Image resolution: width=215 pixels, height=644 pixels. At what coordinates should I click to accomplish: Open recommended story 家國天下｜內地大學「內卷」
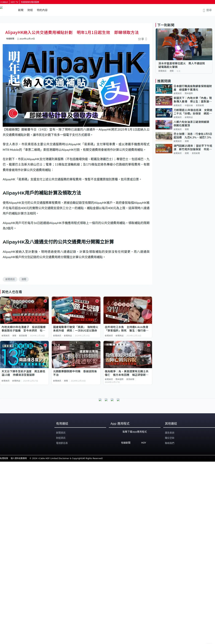[x=193, y=100]
